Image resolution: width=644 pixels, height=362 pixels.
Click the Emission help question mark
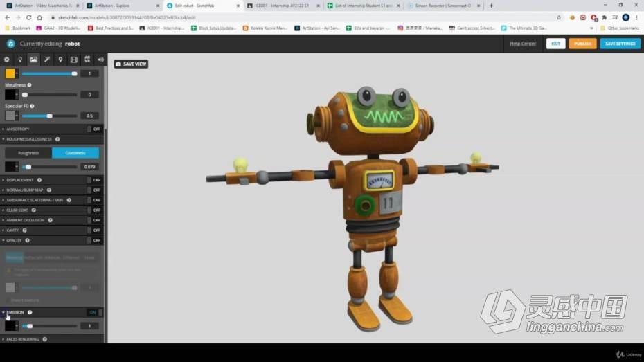tap(30, 312)
